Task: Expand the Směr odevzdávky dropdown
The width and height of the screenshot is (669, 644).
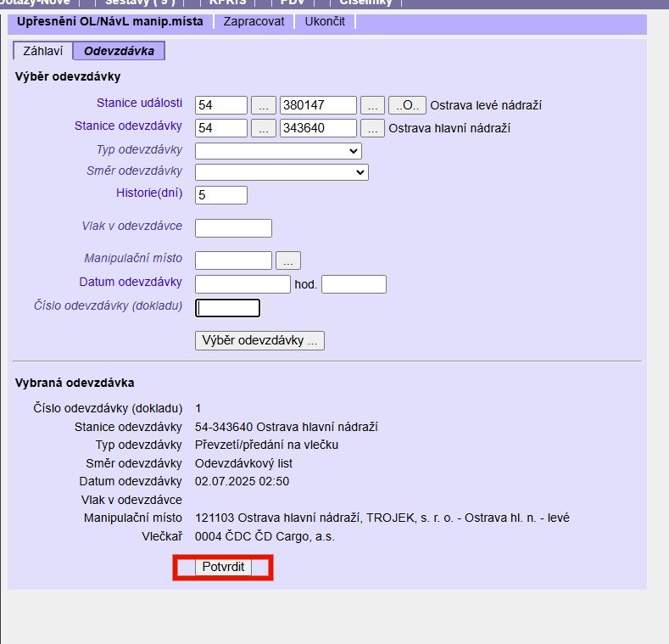Action: [x=282, y=172]
